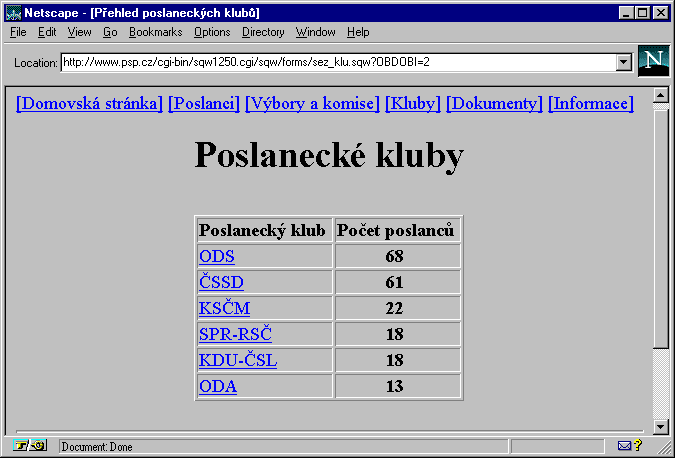Open the ODA club link
Viewport: 675px width, 458px height.
pyautogui.click(x=218, y=386)
